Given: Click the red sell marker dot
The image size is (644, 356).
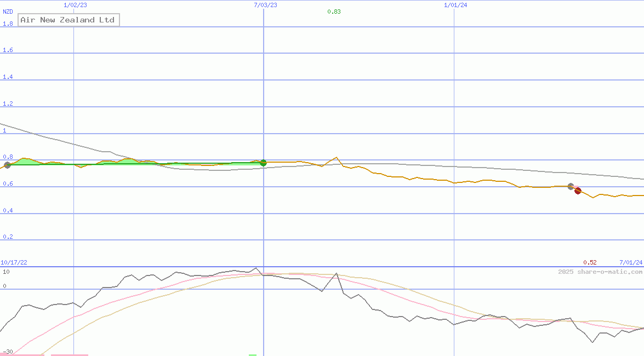Looking at the screenshot, I should click(x=578, y=191).
